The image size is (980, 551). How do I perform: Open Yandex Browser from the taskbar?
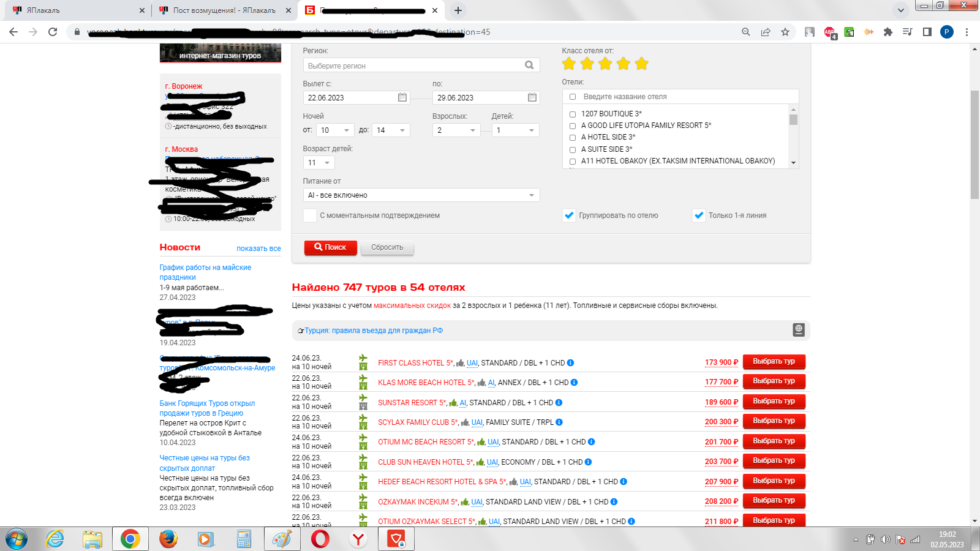tap(358, 539)
